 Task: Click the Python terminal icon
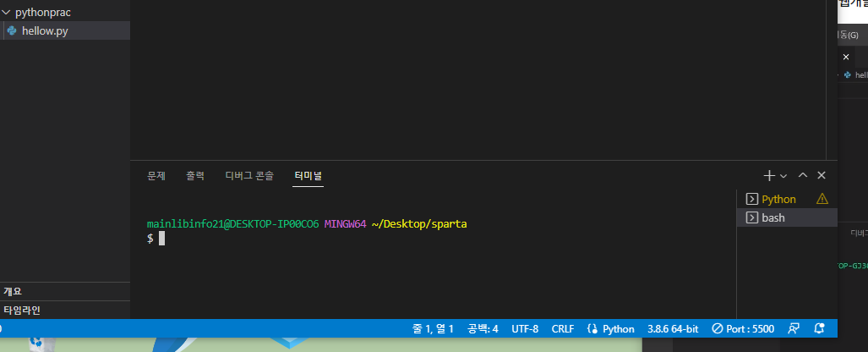point(751,199)
